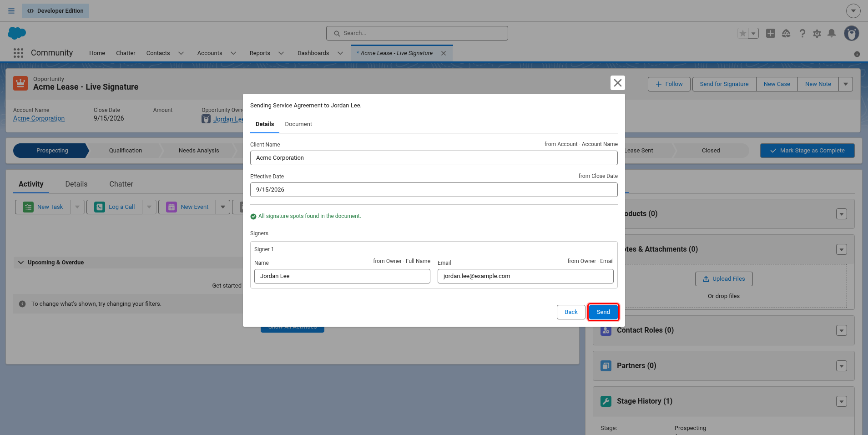Click the Stage History wrench icon

(x=606, y=401)
